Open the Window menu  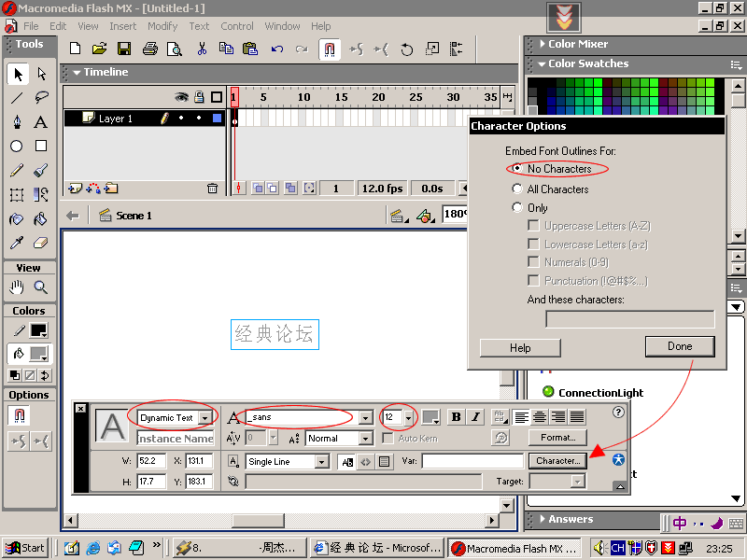point(282,26)
